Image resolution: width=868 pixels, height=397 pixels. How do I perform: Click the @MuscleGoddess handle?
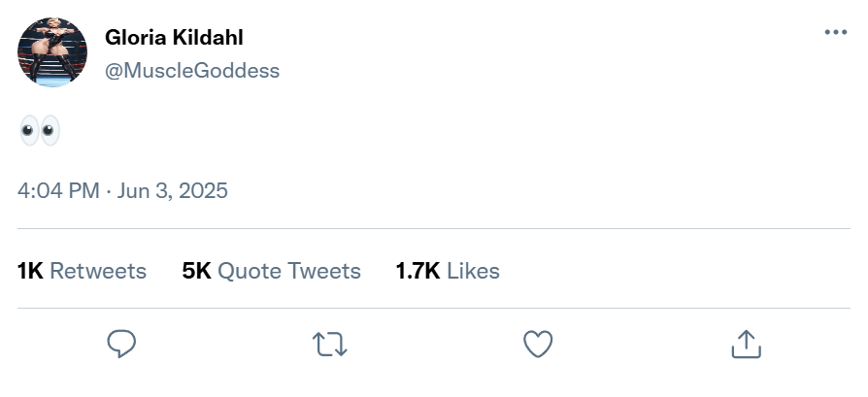(x=192, y=70)
